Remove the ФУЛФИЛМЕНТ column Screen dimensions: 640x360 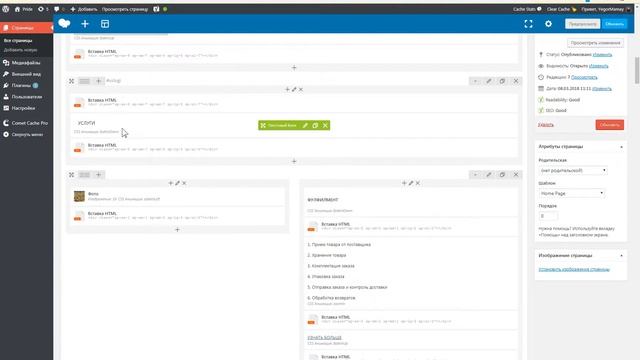418,183
